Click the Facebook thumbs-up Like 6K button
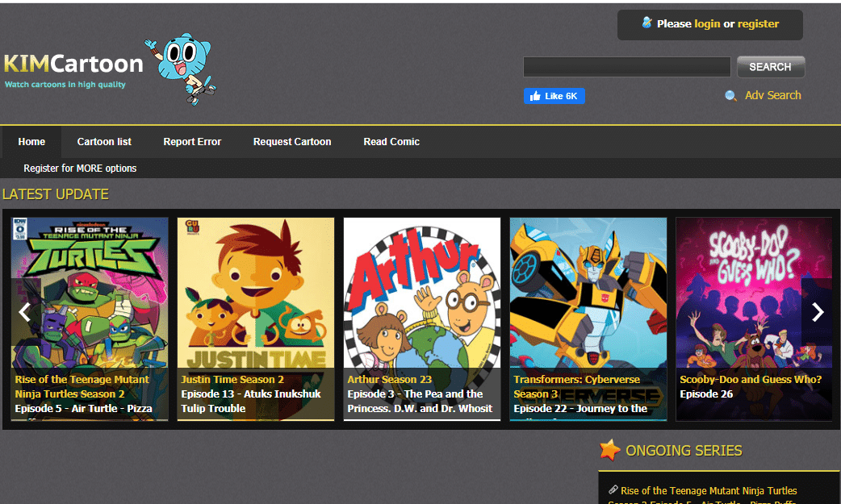Viewport: 841px width, 504px height. click(x=554, y=96)
